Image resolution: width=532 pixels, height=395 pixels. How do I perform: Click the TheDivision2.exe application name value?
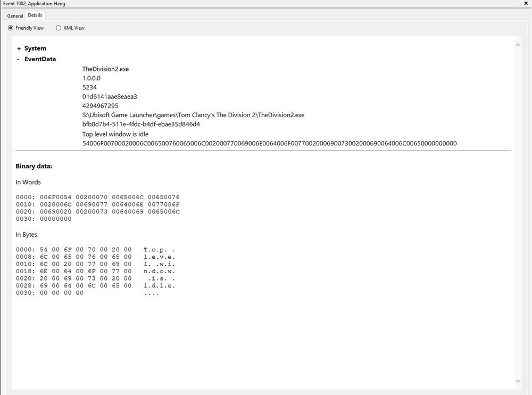(105, 69)
